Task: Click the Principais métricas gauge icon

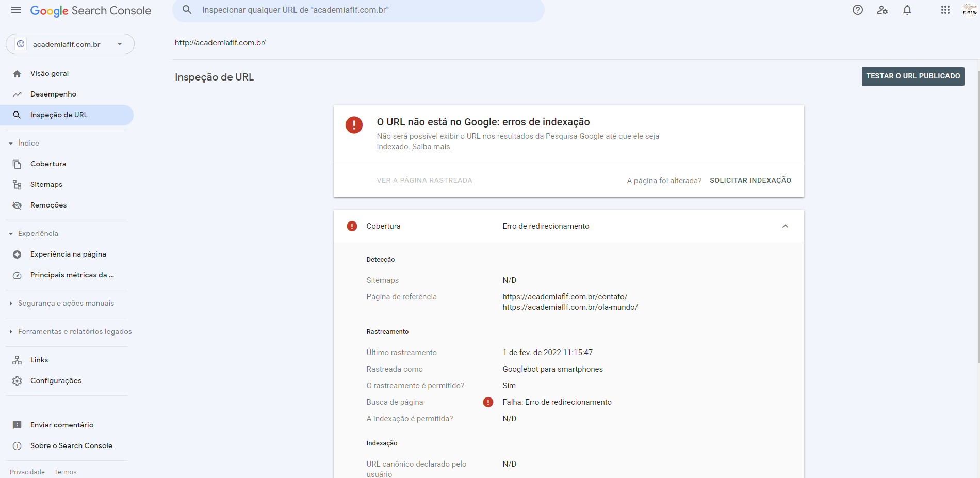Action: tap(17, 275)
